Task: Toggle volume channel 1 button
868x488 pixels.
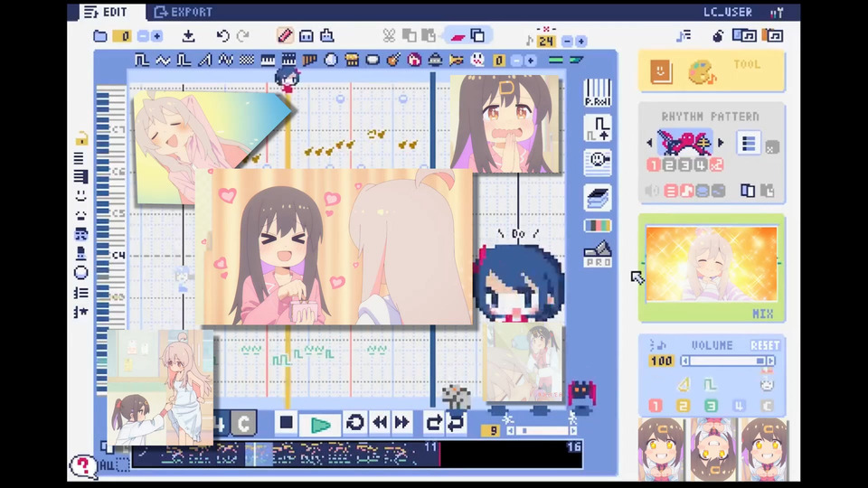Action: [656, 406]
